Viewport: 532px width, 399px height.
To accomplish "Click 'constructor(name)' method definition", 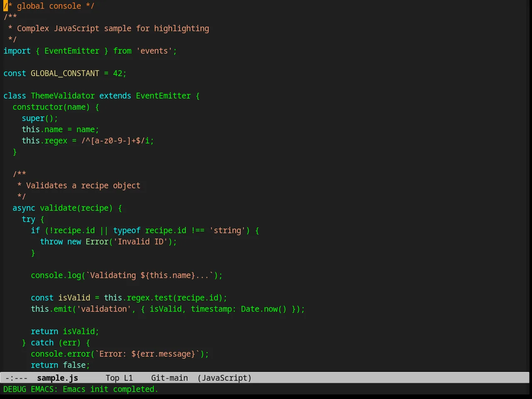I will click(51, 107).
